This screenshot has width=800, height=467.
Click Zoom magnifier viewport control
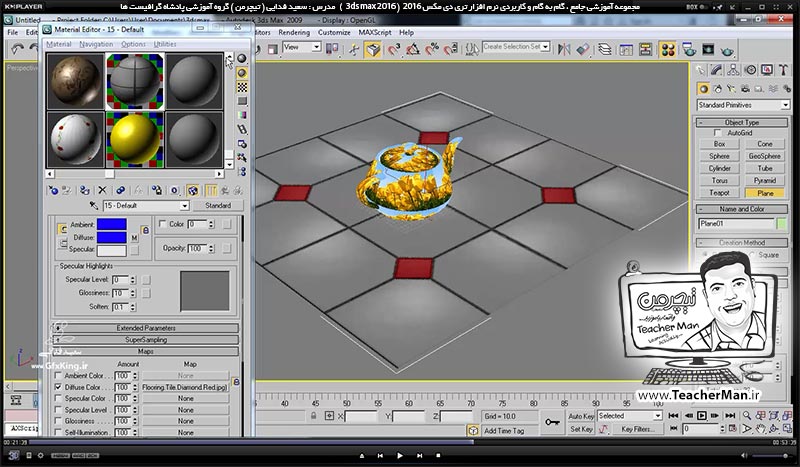click(x=746, y=415)
